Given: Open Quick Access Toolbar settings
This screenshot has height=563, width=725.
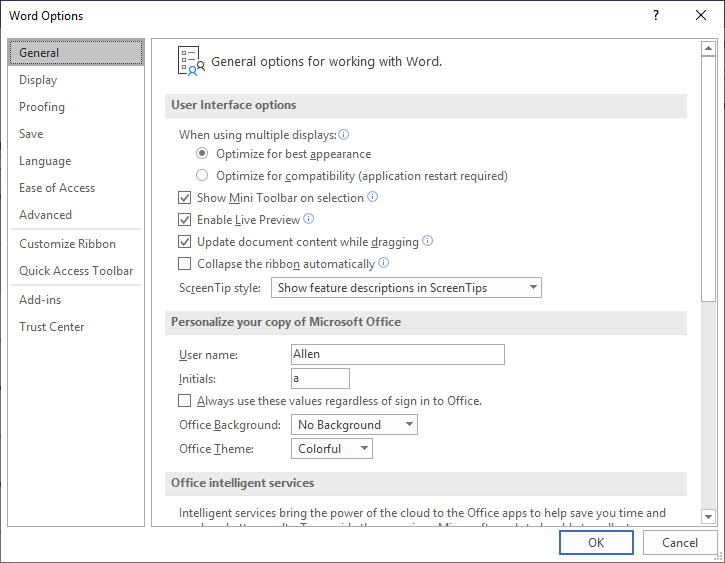Looking at the screenshot, I should (76, 270).
